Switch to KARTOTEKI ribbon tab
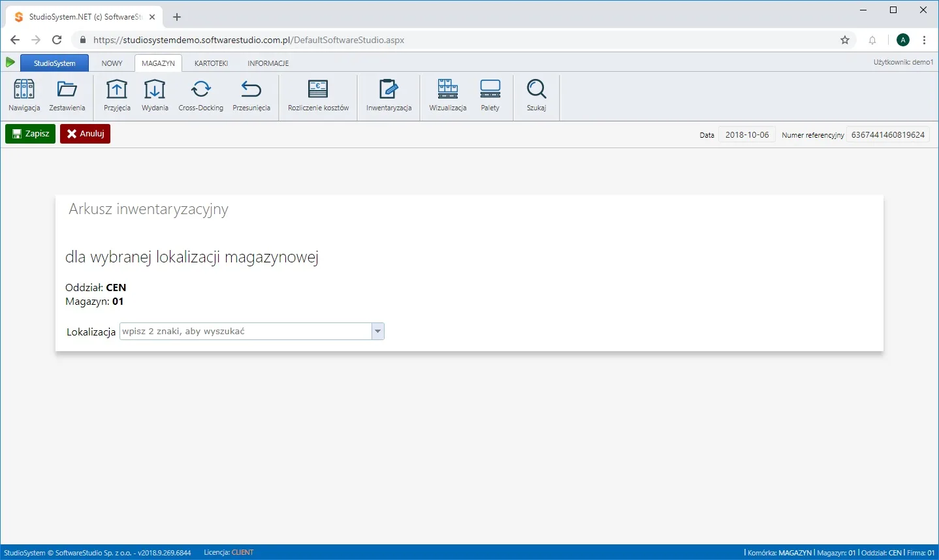 coord(211,63)
